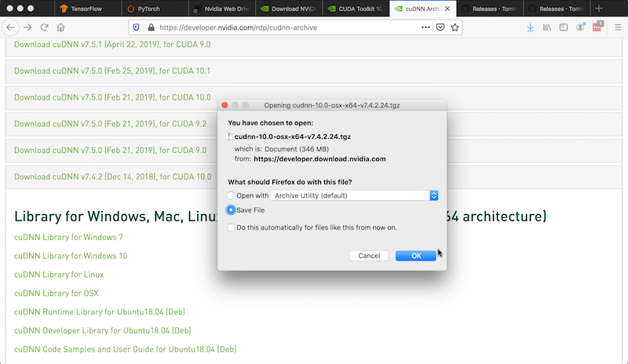Screen dimensions: 628x364
Task: Open cuDNN Library for Windows 10
Action: (71, 256)
